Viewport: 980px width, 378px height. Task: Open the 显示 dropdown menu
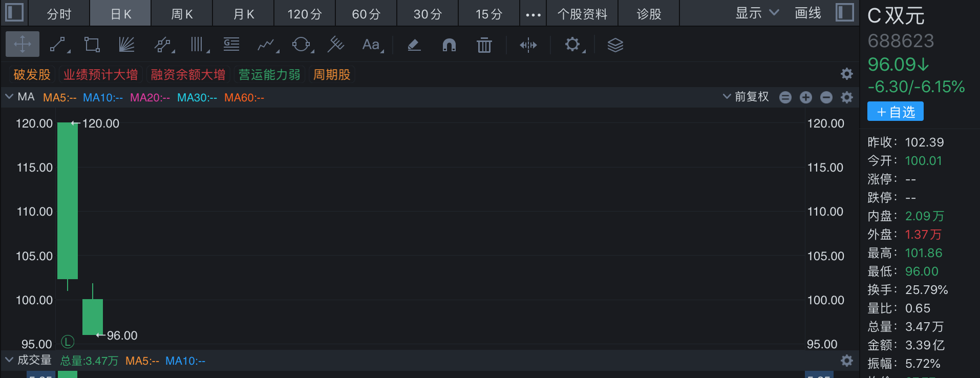point(757,13)
